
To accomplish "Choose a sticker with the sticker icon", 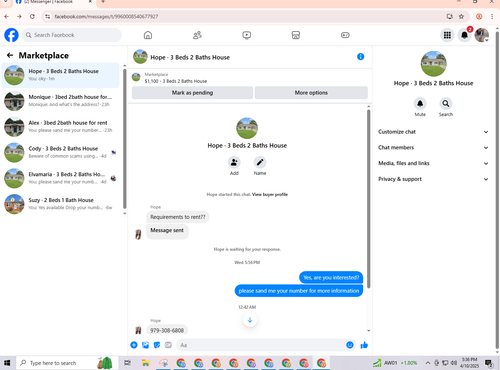I will click(x=157, y=345).
